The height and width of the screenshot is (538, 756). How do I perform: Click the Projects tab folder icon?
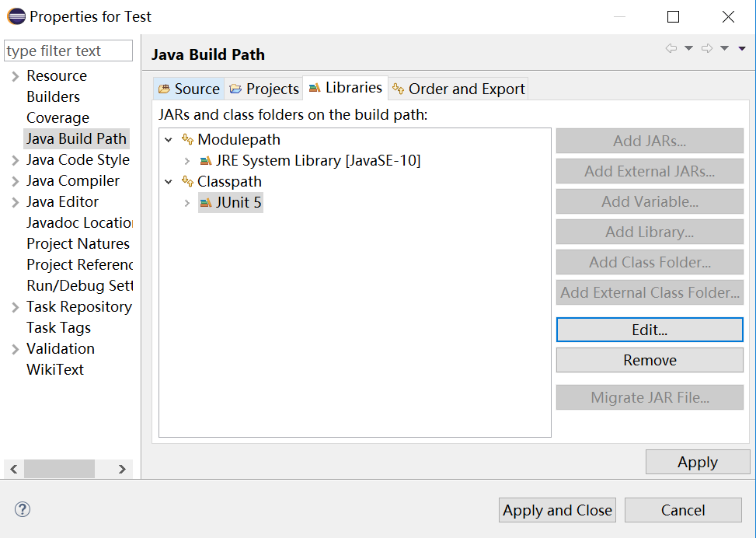tap(235, 89)
